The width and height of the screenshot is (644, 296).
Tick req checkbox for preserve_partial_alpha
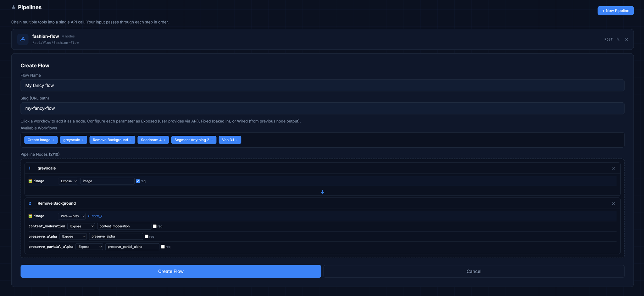coord(163,247)
